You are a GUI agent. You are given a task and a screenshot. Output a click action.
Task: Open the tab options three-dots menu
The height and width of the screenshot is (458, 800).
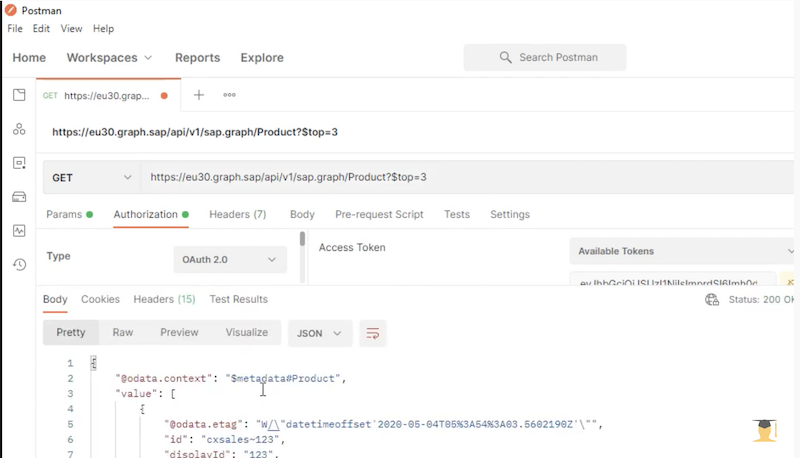(229, 95)
